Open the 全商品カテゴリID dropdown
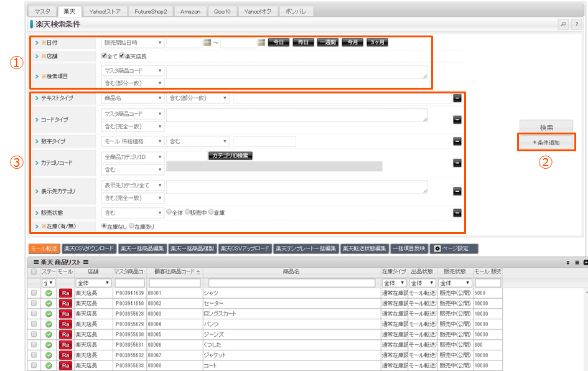 tap(133, 157)
